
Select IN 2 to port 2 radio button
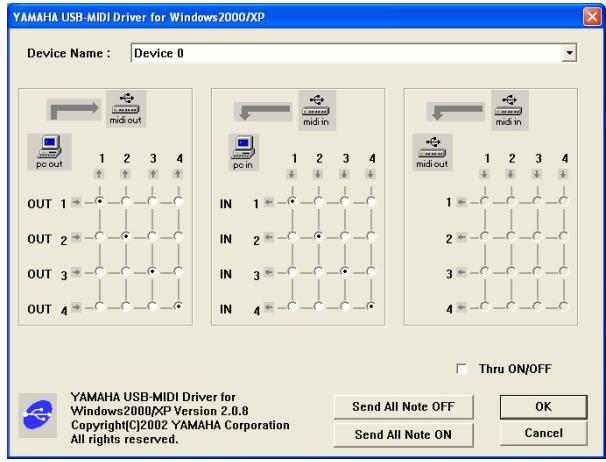318,236
